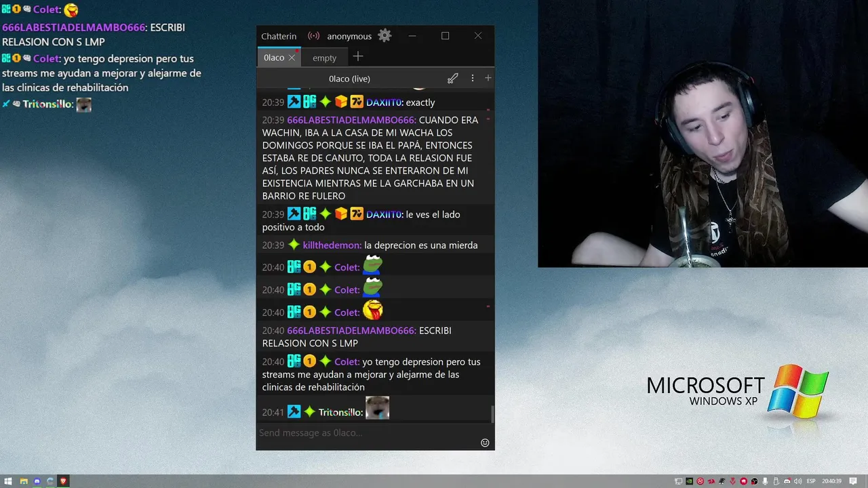Click 'le ves el lado positivo a todo' message
Screen dimensions: 868x488
[361, 221]
